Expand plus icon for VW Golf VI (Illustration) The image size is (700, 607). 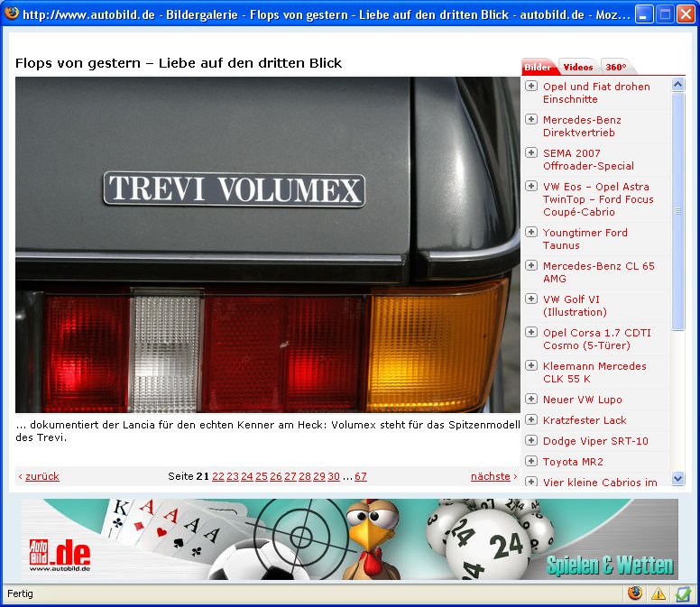click(x=530, y=299)
